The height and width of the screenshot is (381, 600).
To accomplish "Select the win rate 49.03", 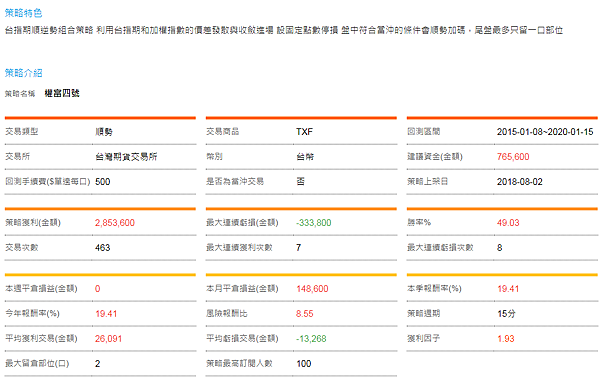I will (508, 223).
